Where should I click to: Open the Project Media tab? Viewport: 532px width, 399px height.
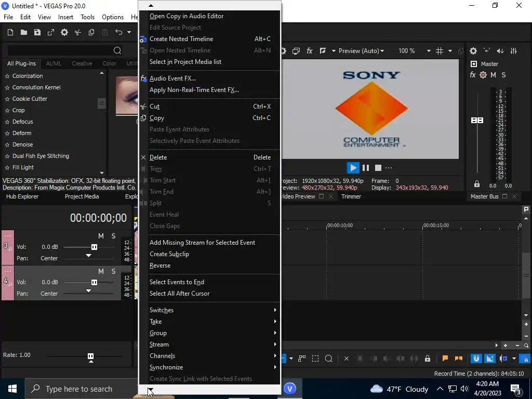(x=82, y=196)
